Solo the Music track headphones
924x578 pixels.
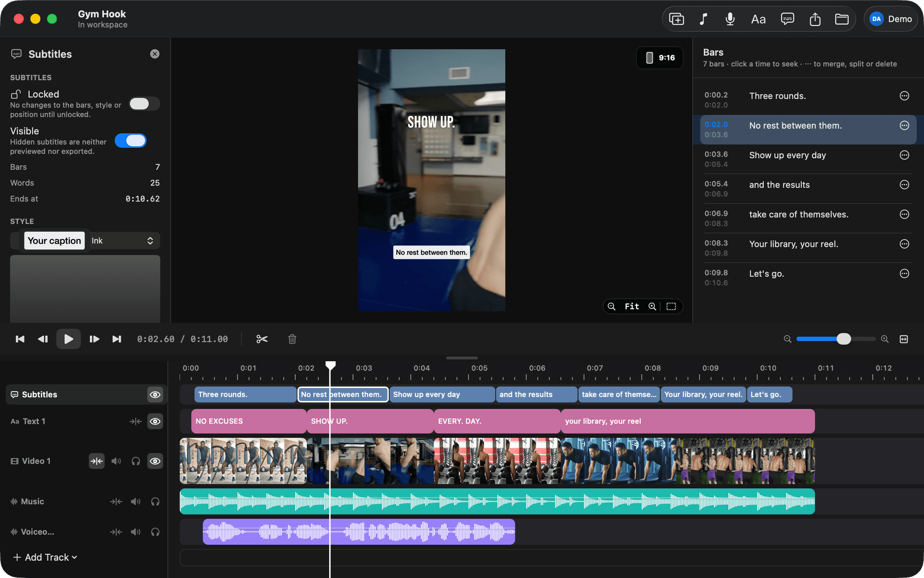coord(155,502)
